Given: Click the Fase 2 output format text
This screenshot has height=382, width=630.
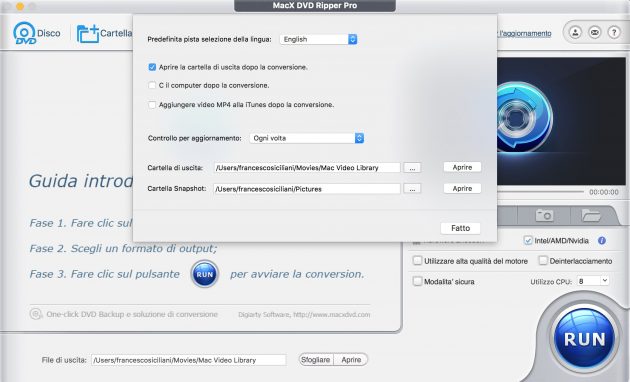Looking at the screenshot, I should coord(123,249).
